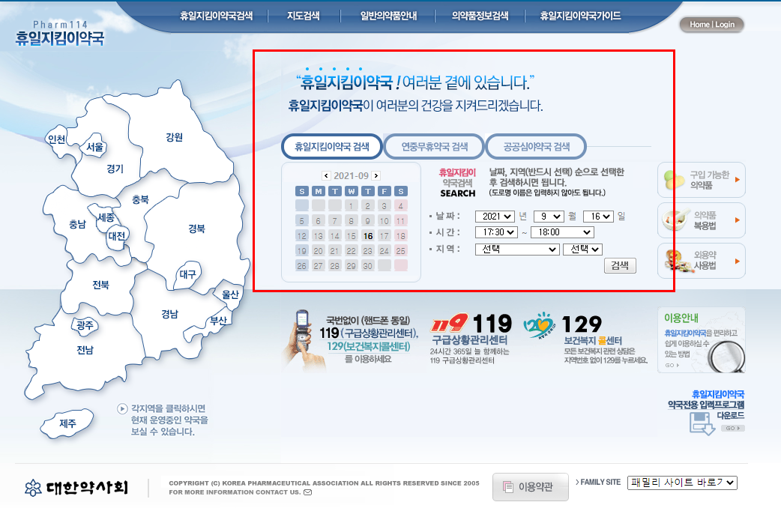Pick calendar date 1

pos(352,206)
